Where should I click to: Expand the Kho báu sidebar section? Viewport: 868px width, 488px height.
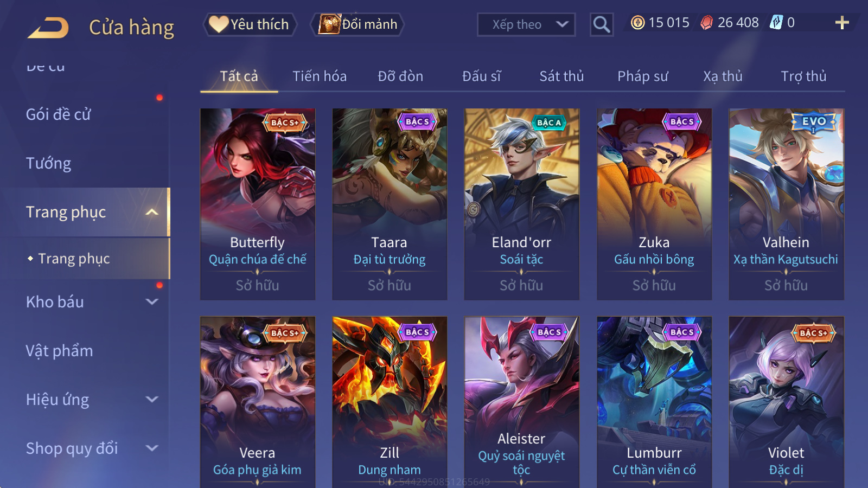(x=152, y=302)
